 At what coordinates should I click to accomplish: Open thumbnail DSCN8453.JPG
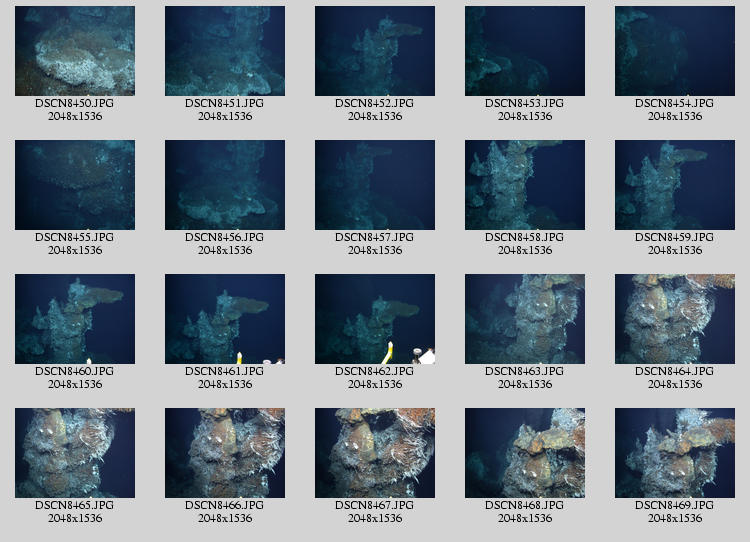[x=525, y=51]
